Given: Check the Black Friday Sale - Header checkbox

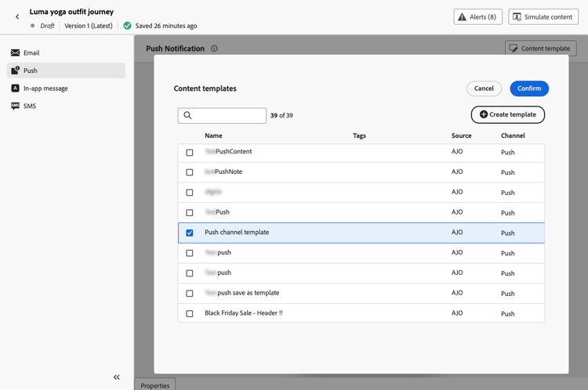Looking at the screenshot, I should tap(190, 313).
